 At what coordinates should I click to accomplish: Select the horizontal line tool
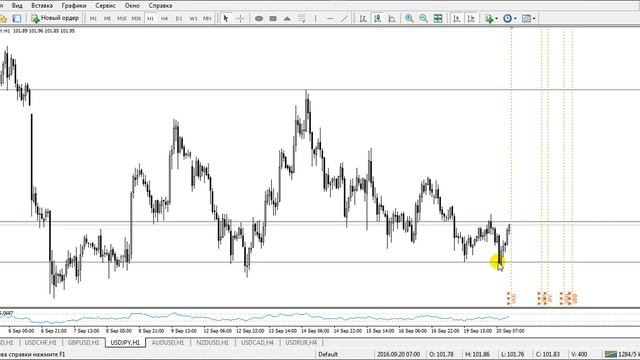(x=330, y=18)
